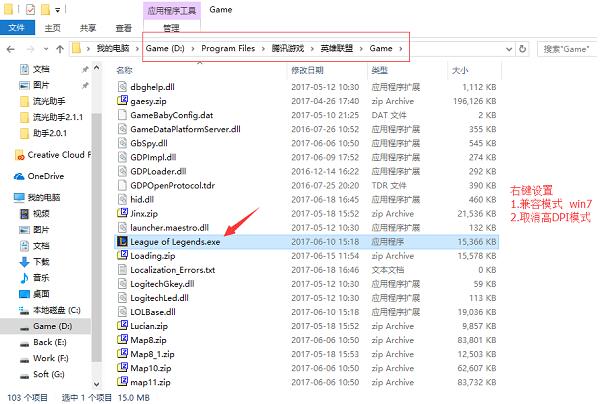The image size is (605, 404).
Task: Select hid.dll file name
Action: [142, 199]
